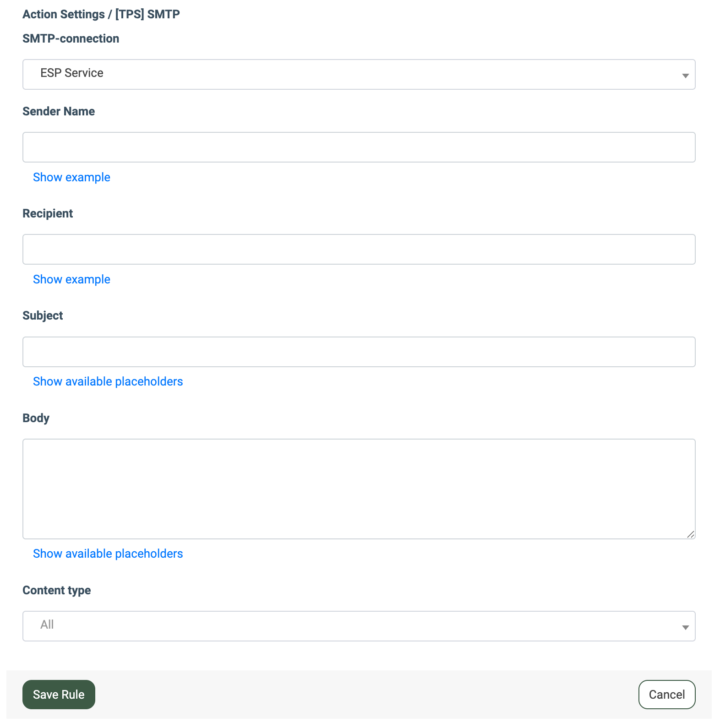Select the Recipient label
The height and width of the screenshot is (728, 720).
48,213
